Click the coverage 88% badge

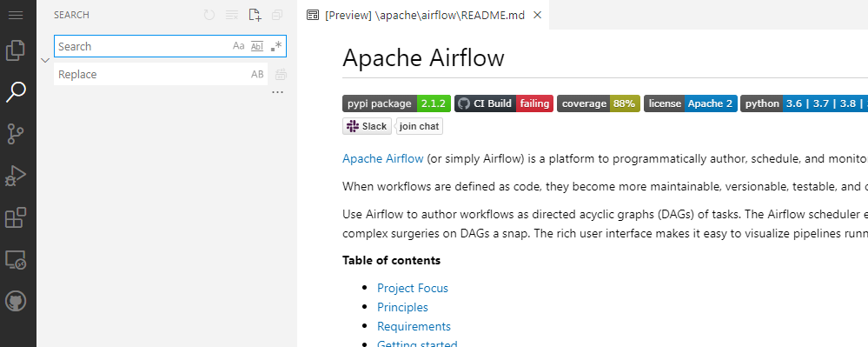[x=599, y=103]
